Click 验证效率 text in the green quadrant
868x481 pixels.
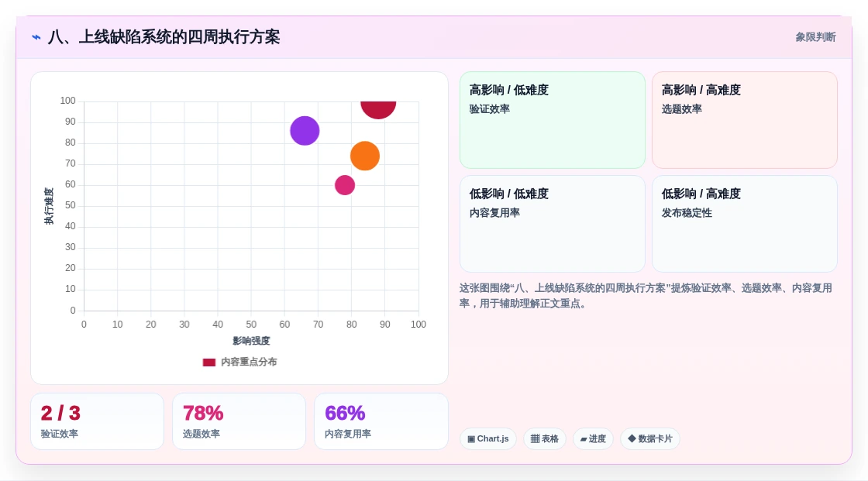coord(489,109)
